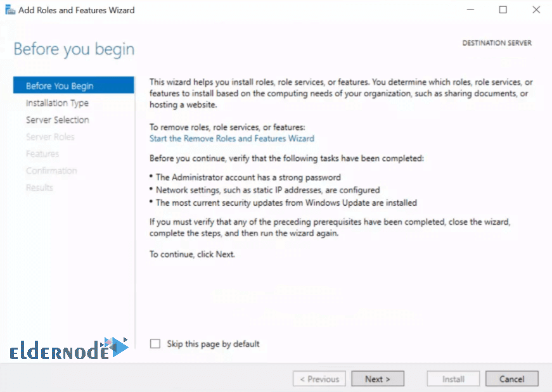Screen dimensions: 552x392
Task: Click the Previous button
Action: pos(319,379)
